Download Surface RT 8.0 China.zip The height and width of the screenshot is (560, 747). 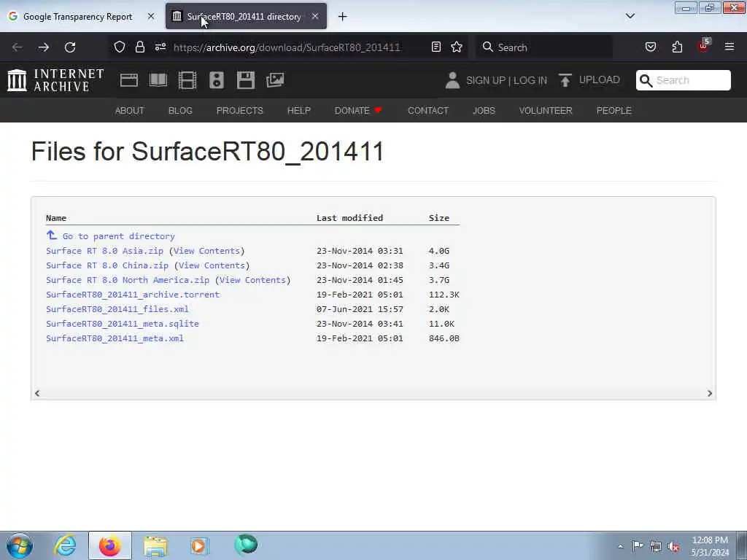pos(107,265)
